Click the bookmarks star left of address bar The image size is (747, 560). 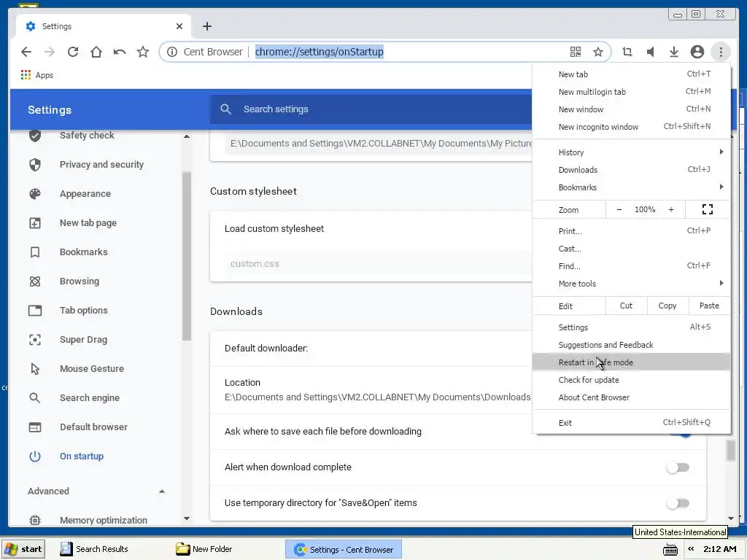[142, 52]
